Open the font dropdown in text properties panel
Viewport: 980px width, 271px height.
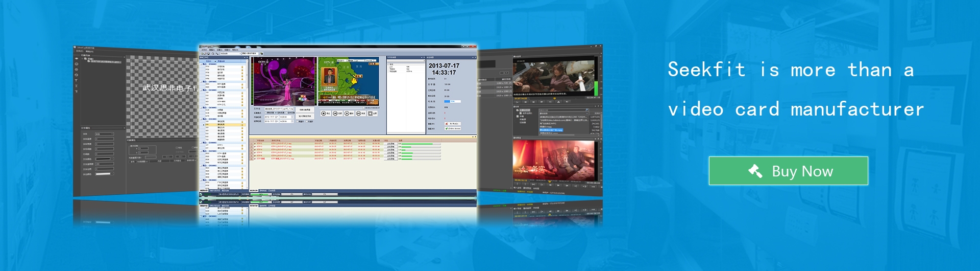tap(104, 134)
